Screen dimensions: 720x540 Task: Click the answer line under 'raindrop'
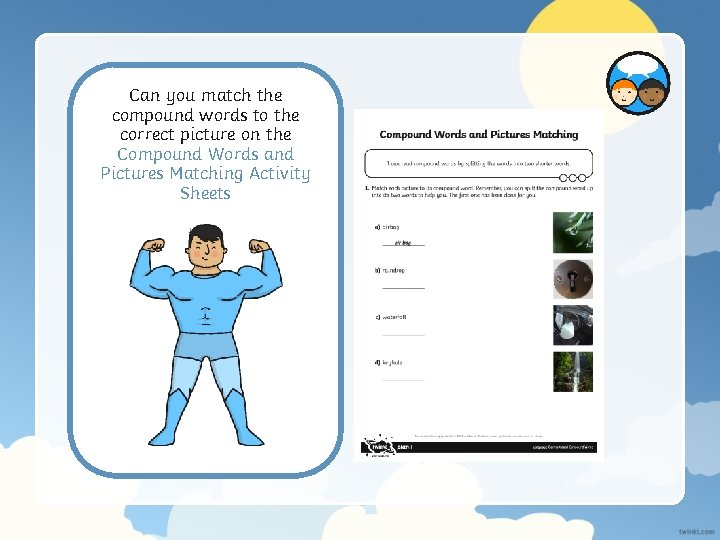404,288
